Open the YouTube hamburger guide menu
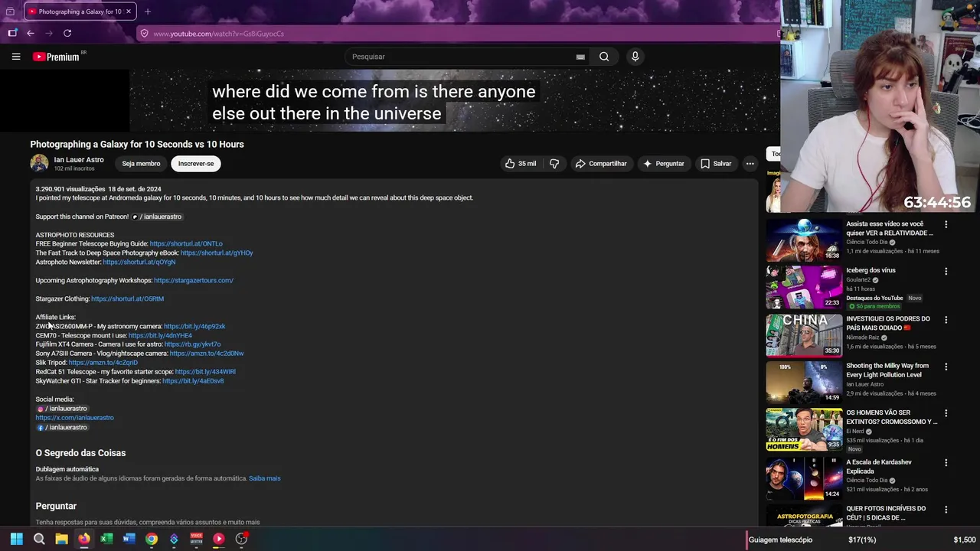 [x=15, y=57]
